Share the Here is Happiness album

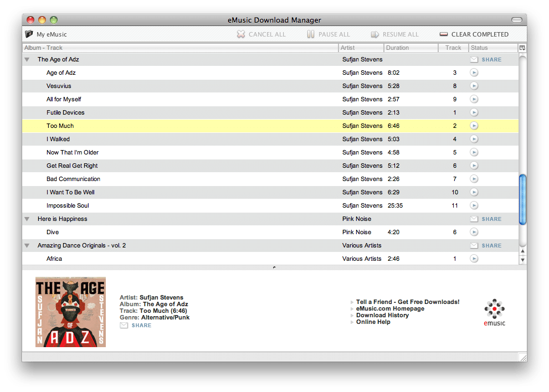(x=486, y=219)
